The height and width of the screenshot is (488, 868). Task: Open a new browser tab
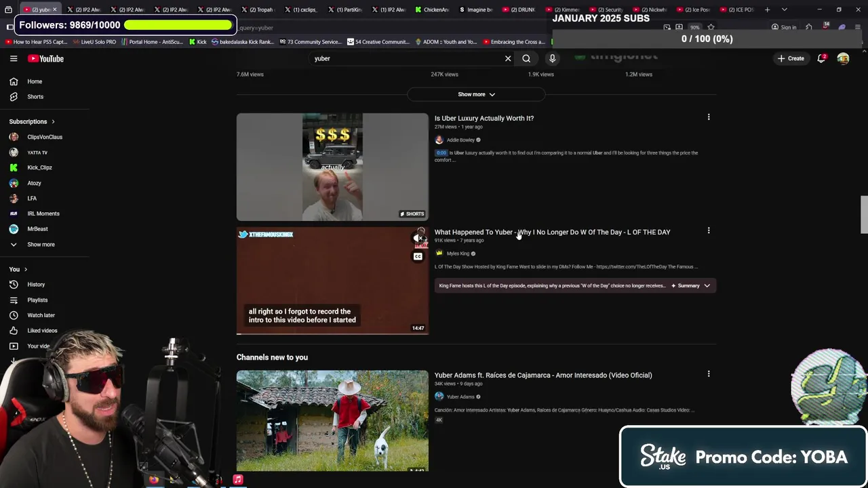click(x=767, y=9)
